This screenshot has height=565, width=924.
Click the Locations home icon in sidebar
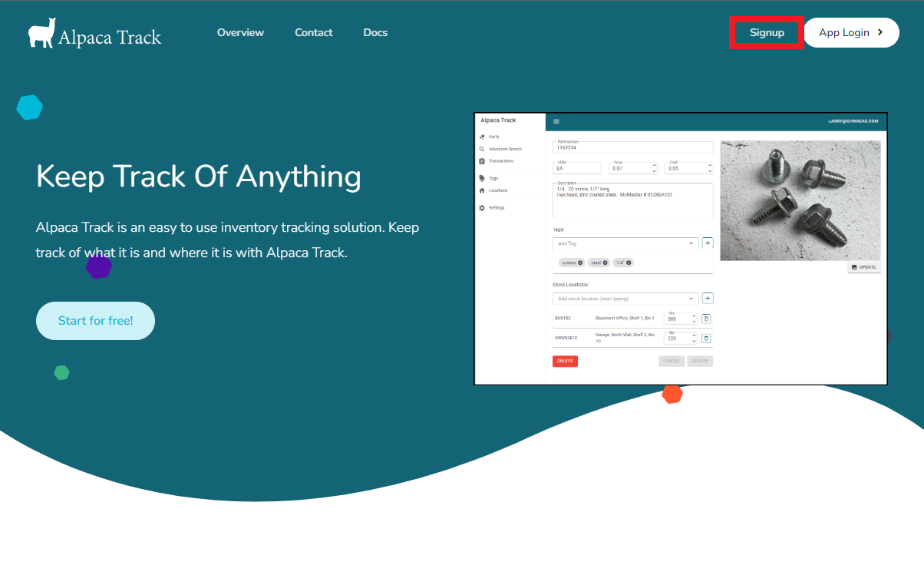482,190
